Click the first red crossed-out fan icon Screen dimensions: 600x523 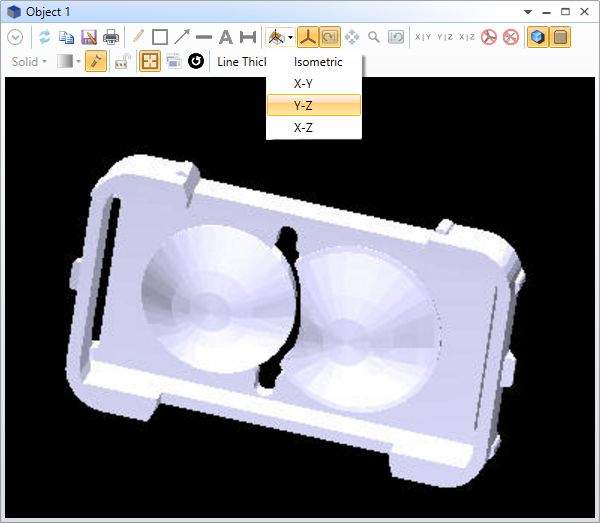click(x=489, y=37)
